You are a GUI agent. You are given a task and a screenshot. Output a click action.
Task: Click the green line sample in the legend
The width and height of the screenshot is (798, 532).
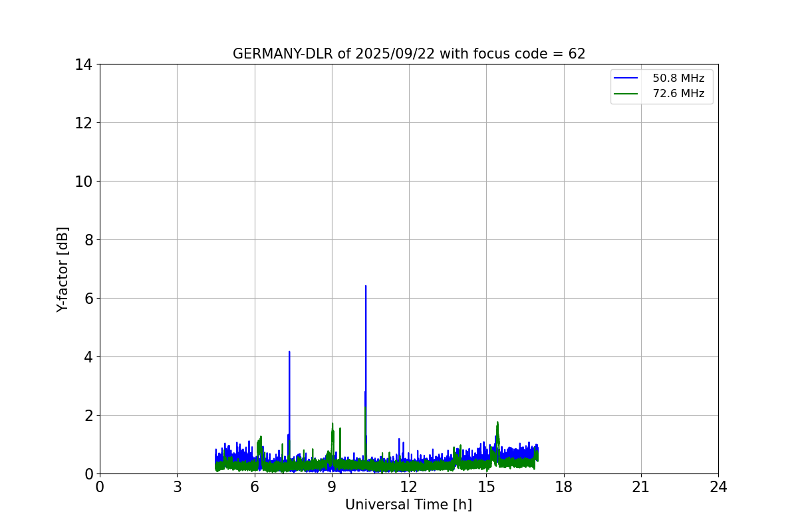pyautogui.click(x=626, y=94)
